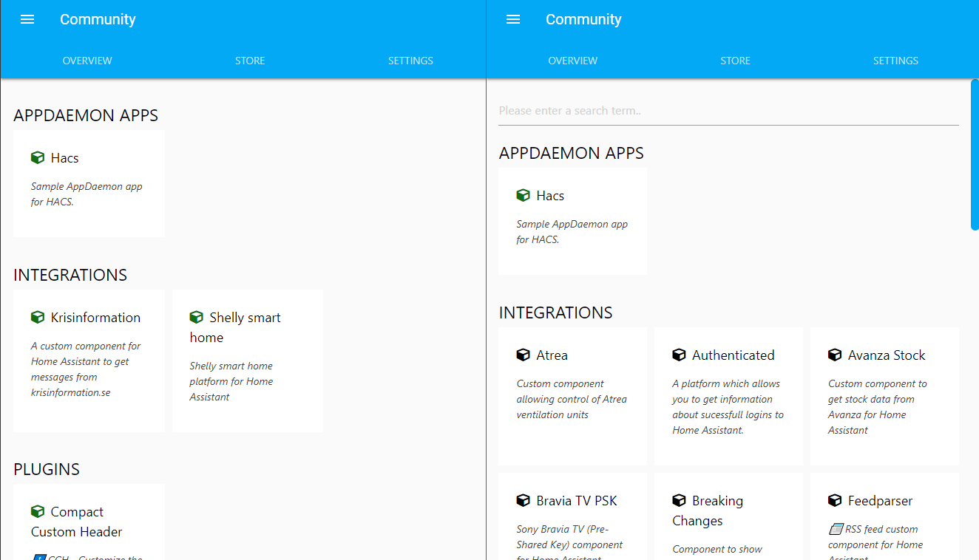Click the right panel vertical scrollbar
Image resolution: width=979 pixels, height=560 pixels.
(975, 155)
